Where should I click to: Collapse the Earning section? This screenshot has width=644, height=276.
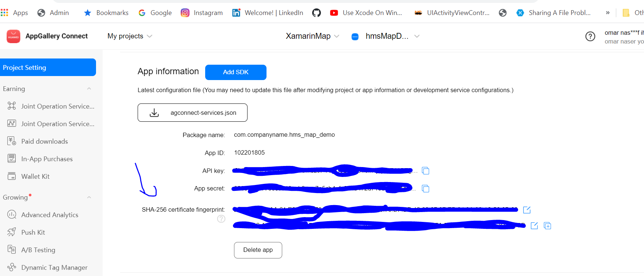point(89,89)
